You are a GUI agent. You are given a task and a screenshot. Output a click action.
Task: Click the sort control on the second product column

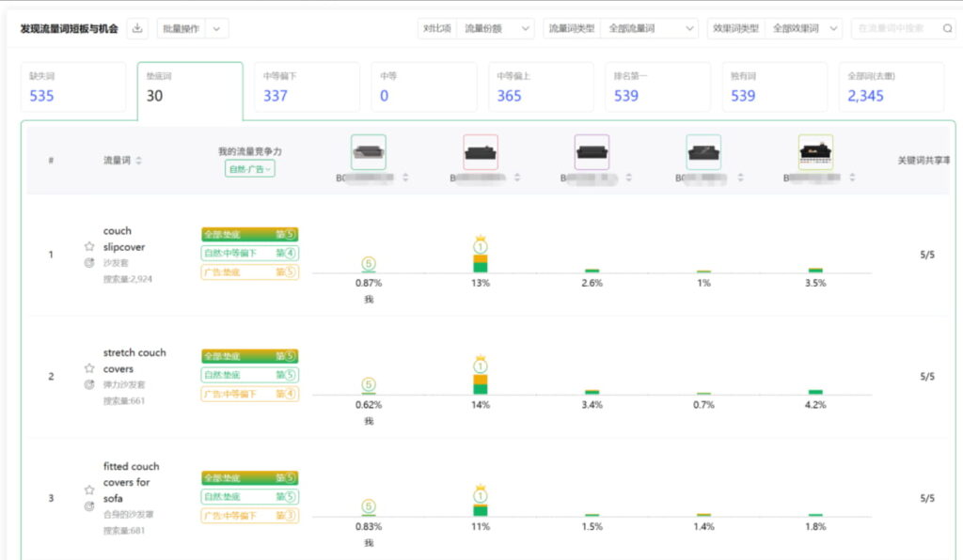(x=516, y=178)
